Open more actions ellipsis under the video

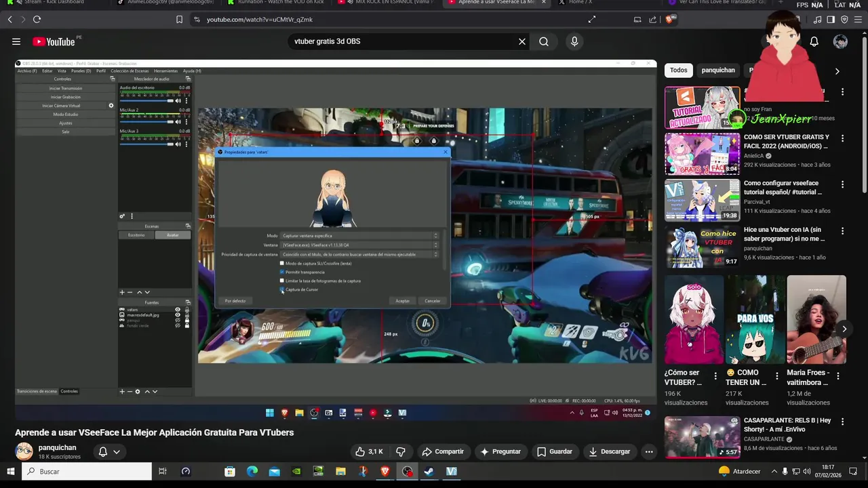649,451
